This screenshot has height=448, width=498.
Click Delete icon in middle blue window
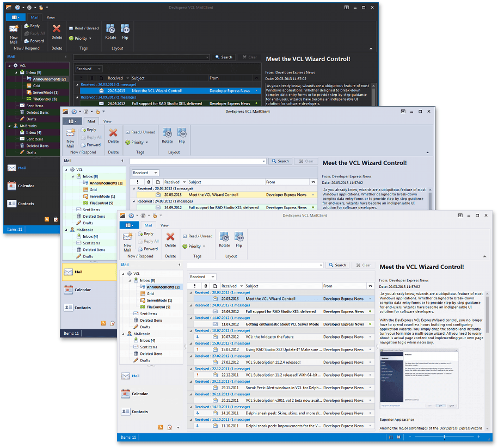tap(113, 132)
